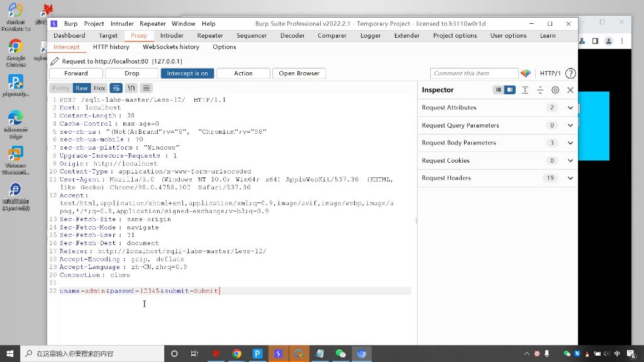Open the Project menu

(94, 24)
